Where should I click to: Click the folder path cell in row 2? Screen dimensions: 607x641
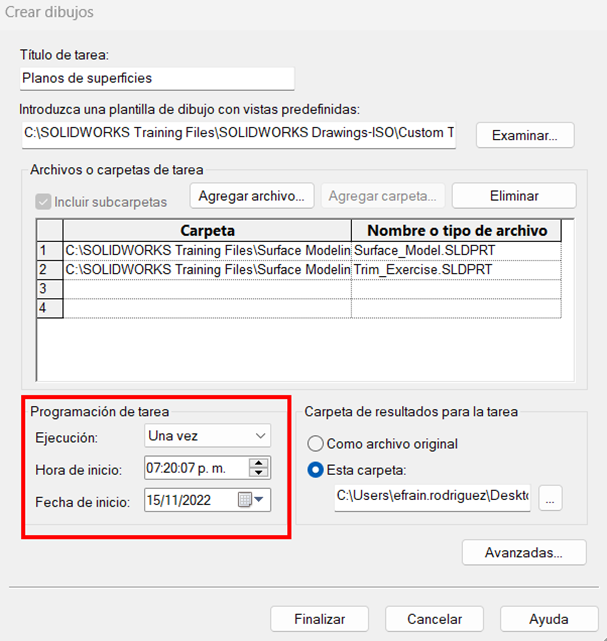[x=207, y=270]
